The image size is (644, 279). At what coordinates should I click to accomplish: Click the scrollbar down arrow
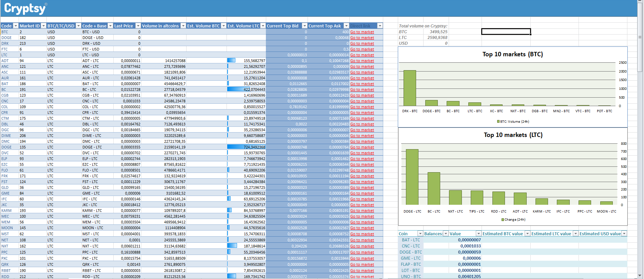coord(640,276)
